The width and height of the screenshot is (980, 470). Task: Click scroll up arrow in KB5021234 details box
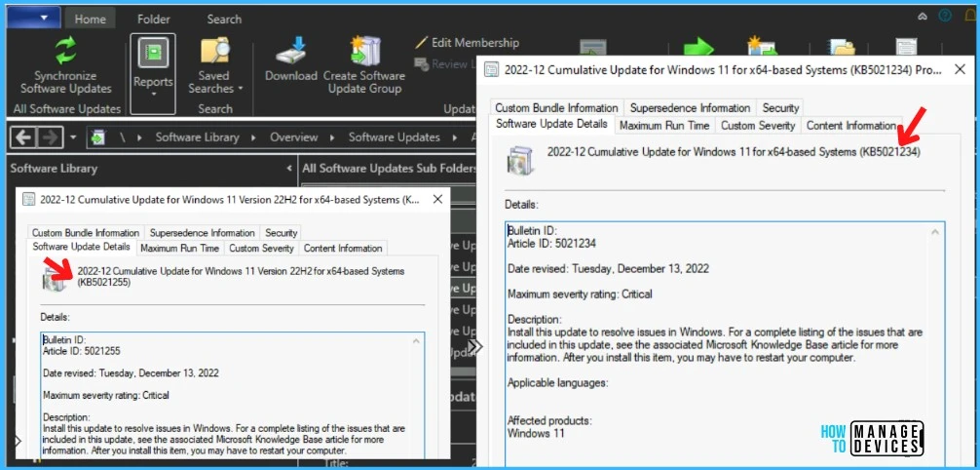(935, 232)
